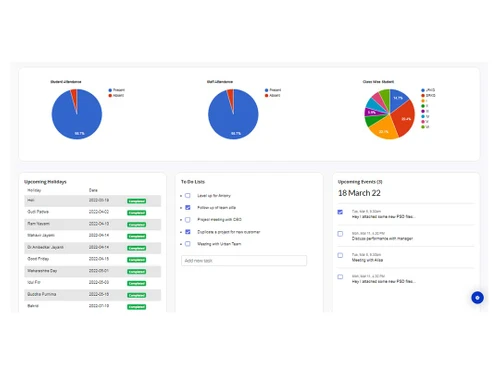500x375 pixels.
Task: Click the Completed badge for Buddha Purnima
Action: (x=137, y=295)
